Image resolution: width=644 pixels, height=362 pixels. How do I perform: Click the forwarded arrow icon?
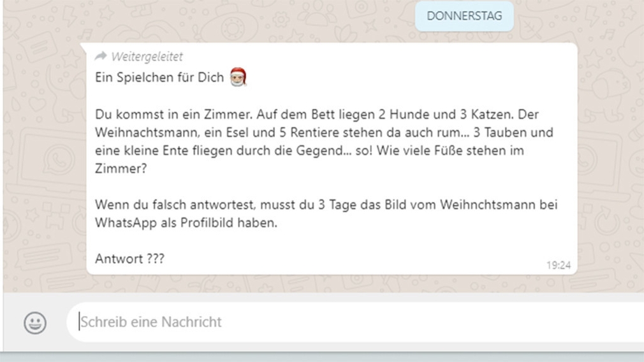pyautogui.click(x=101, y=56)
